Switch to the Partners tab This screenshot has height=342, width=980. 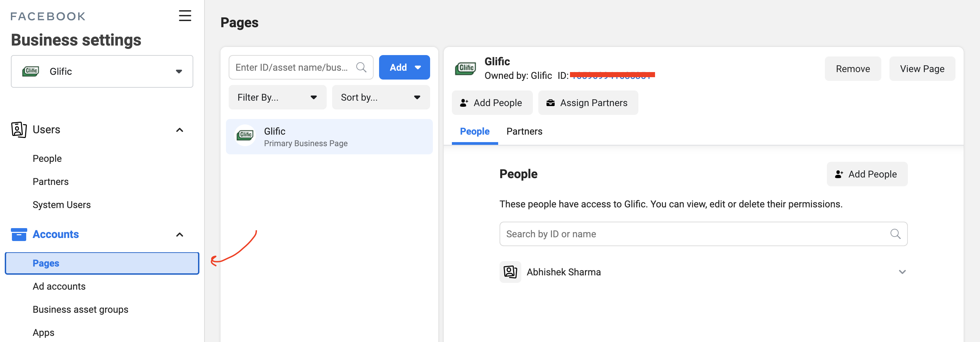pos(524,132)
